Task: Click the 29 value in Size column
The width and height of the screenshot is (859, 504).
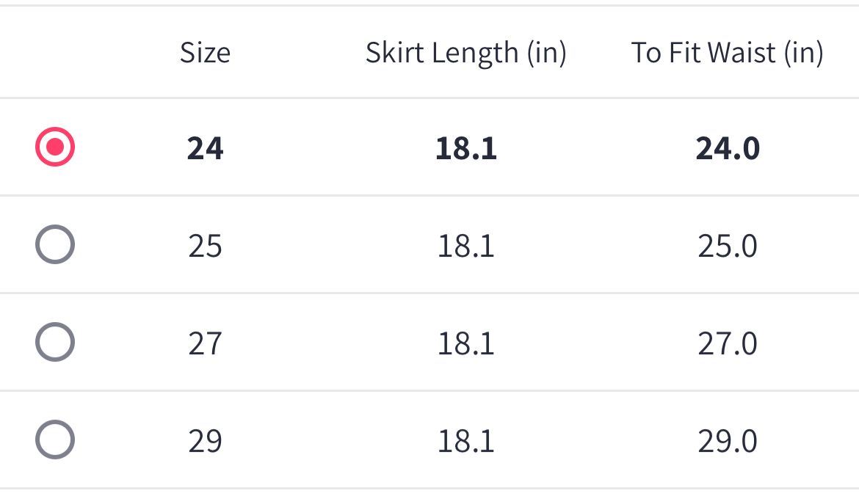Action: [x=205, y=441]
